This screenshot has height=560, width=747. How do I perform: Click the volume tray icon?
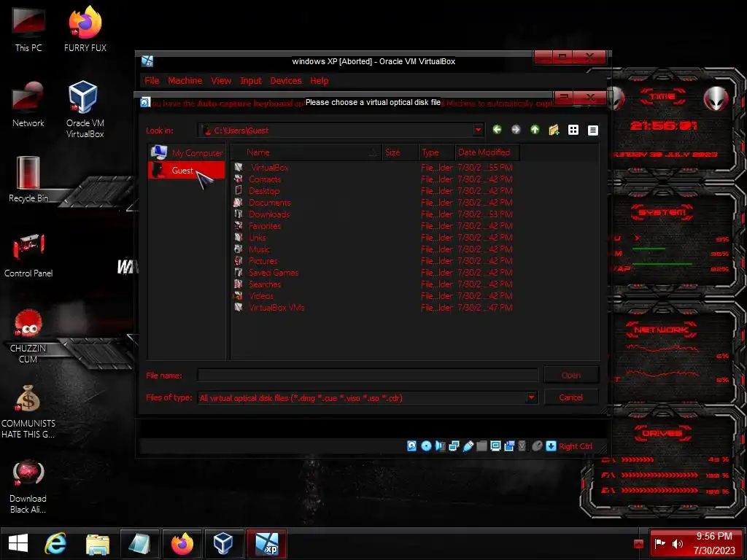point(677,543)
